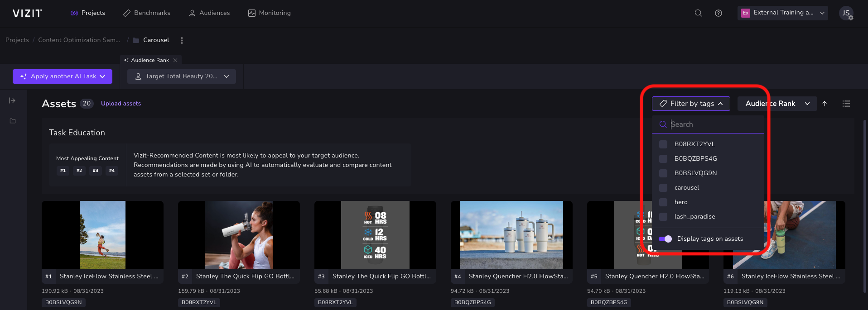Check the B0BSLVQG9N tag filter
The height and width of the screenshot is (310, 868).
(x=663, y=173)
